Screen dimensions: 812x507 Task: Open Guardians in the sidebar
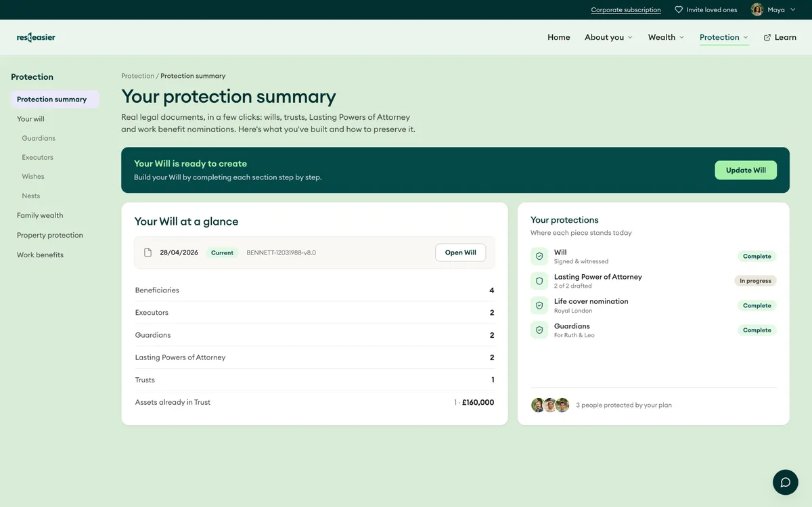[39, 138]
